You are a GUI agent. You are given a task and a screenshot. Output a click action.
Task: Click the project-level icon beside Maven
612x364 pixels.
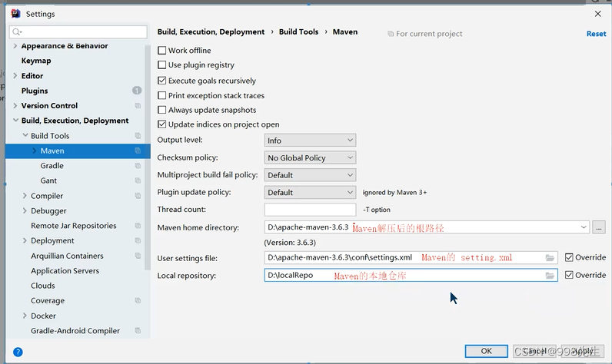[x=138, y=151]
